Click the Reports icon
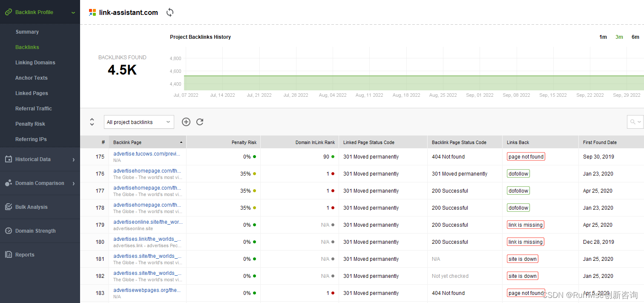Image resolution: width=644 pixels, height=303 pixels. [8, 255]
